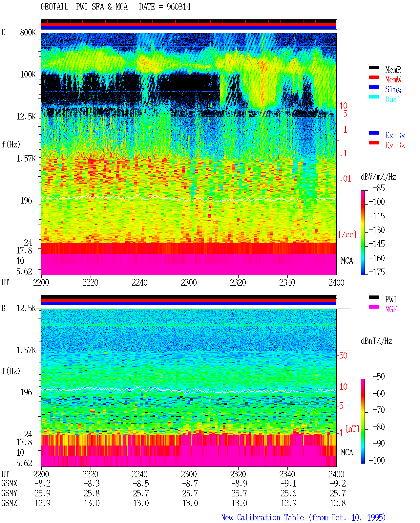
Task: Click the 'Dual' legend label
Action: [393, 99]
